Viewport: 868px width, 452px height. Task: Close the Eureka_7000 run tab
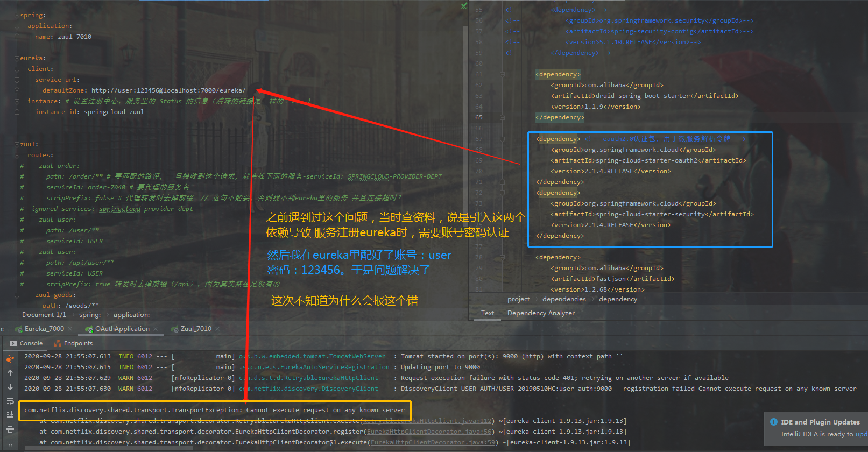70,329
